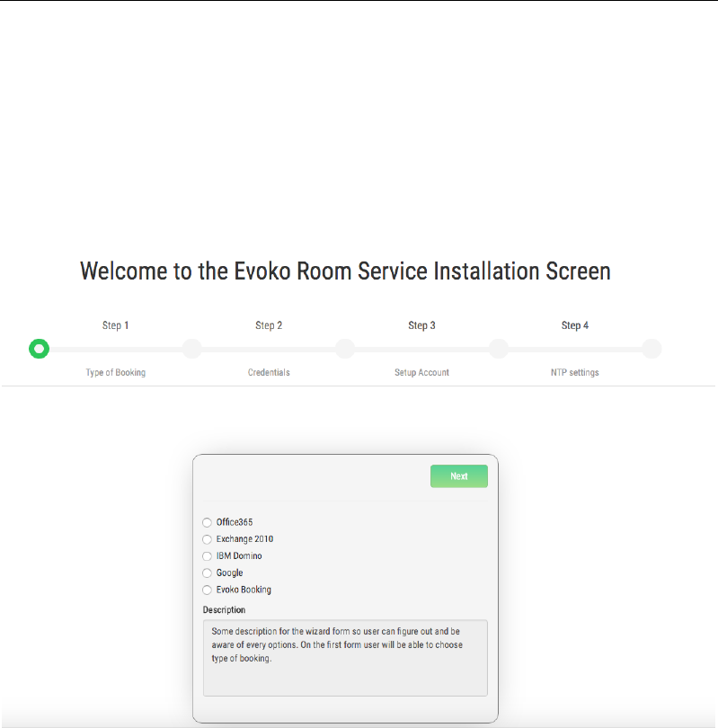The height and width of the screenshot is (728, 718).
Task: Click the grey step circle before Step 3
Action: (x=345, y=349)
